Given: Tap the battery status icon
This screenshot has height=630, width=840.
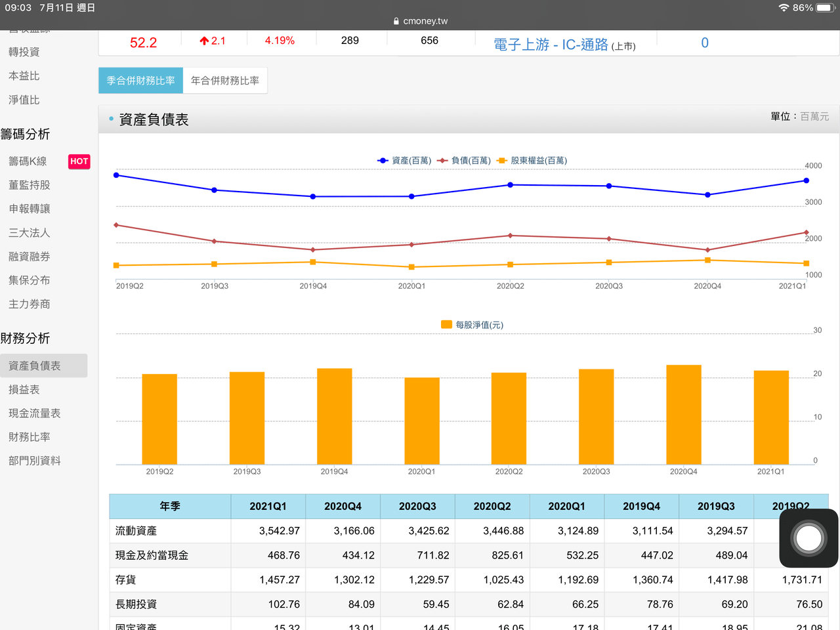Looking at the screenshot, I should coord(825,8).
